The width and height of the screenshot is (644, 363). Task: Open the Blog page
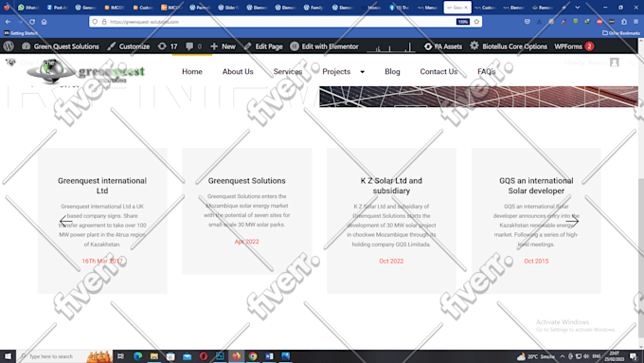click(x=392, y=71)
